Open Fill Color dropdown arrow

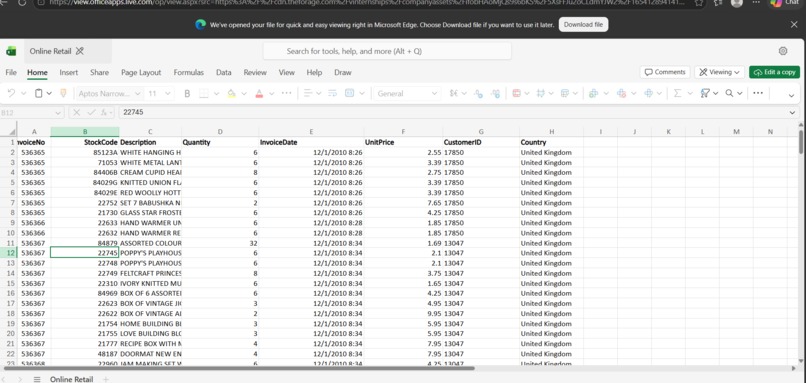coord(244,94)
